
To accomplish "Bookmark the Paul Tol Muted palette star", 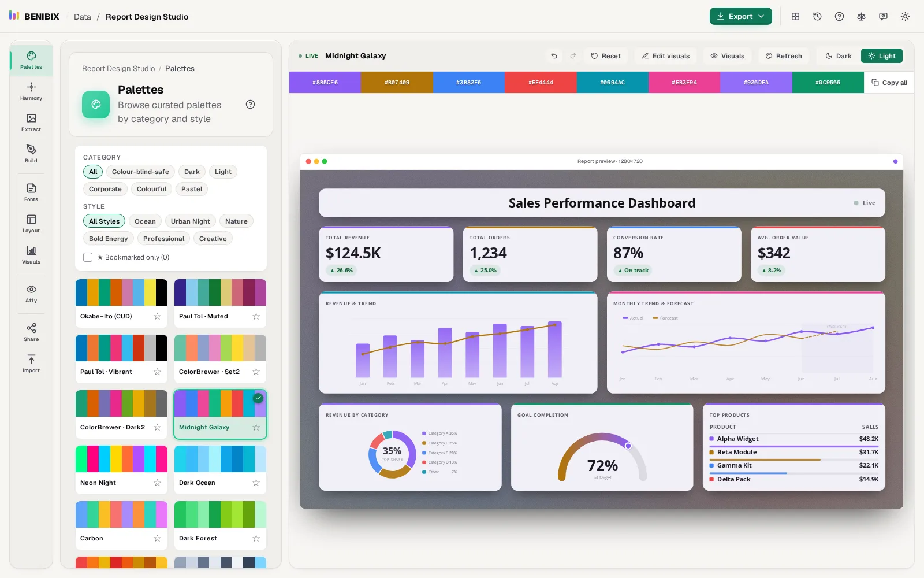I will click(256, 316).
